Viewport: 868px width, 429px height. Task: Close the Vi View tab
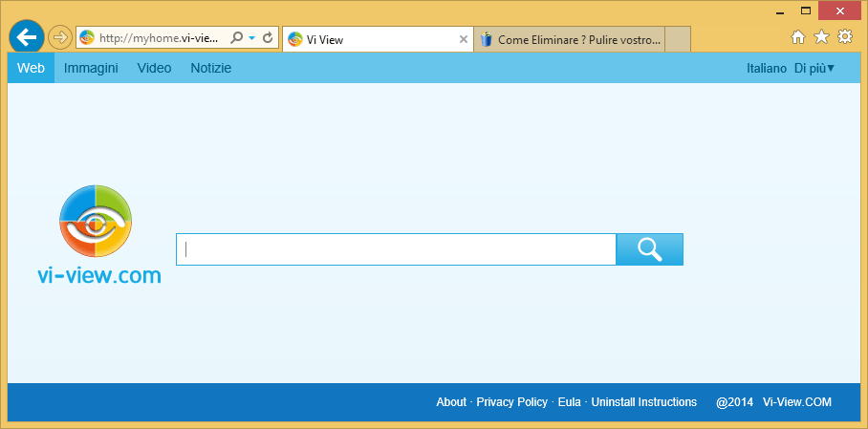[464, 39]
